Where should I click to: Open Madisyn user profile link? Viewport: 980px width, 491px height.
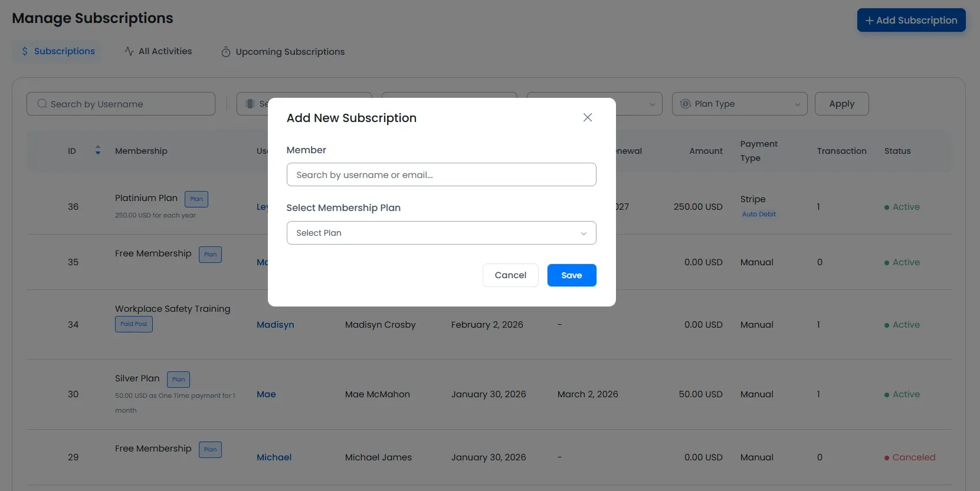pos(275,325)
